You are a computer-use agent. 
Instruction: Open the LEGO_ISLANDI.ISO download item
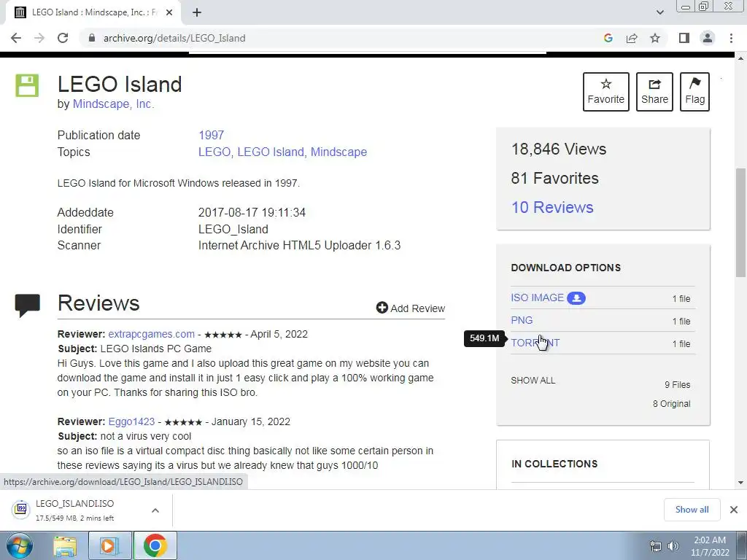pos(74,510)
